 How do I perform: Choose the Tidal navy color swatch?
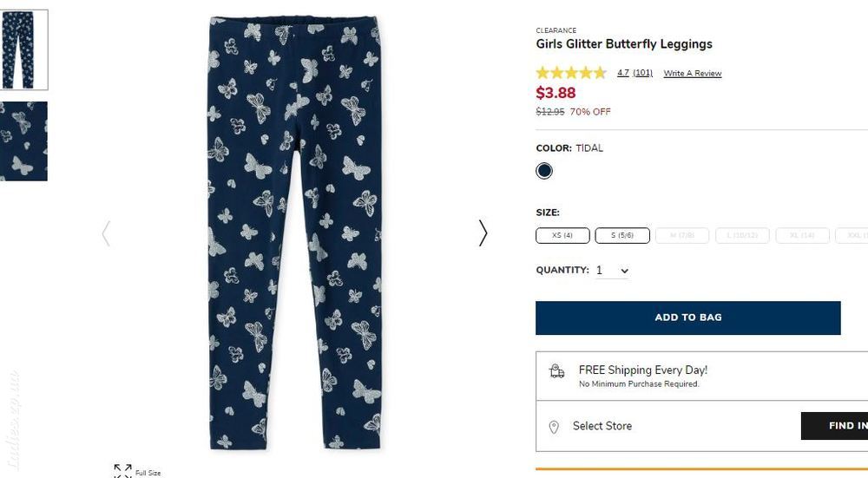[x=544, y=171]
